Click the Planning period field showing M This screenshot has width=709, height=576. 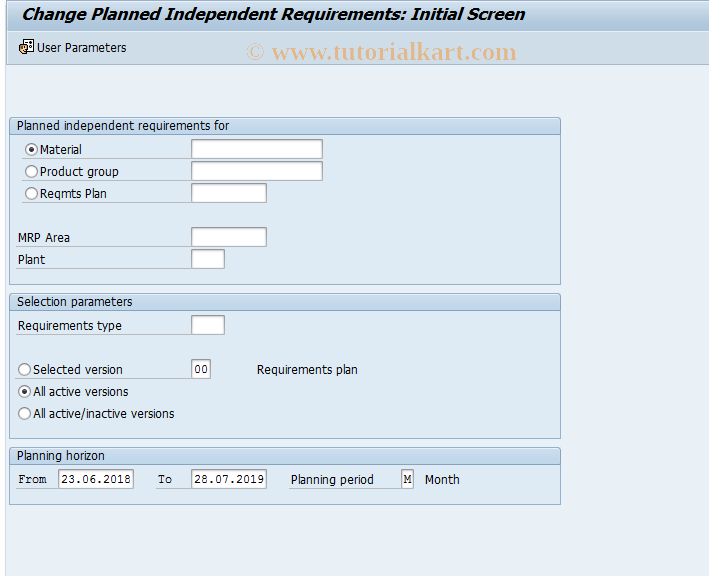(407, 479)
